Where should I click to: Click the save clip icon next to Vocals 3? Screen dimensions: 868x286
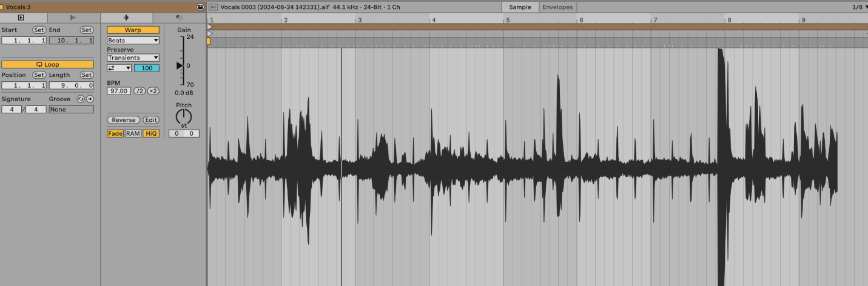(200, 7)
